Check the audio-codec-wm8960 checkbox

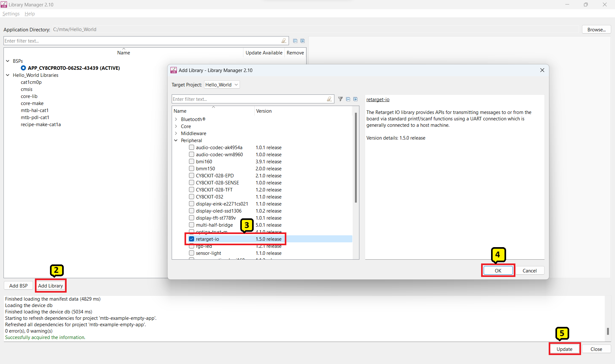(x=192, y=154)
